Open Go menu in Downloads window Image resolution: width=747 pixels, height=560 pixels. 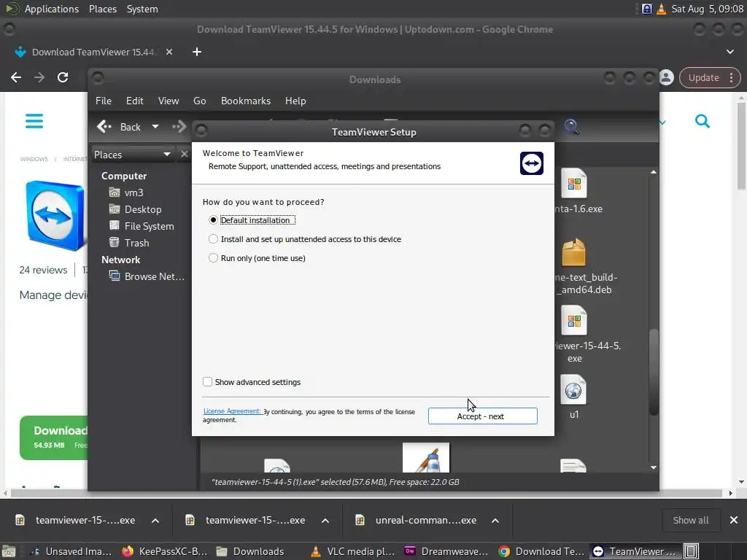coord(200,101)
